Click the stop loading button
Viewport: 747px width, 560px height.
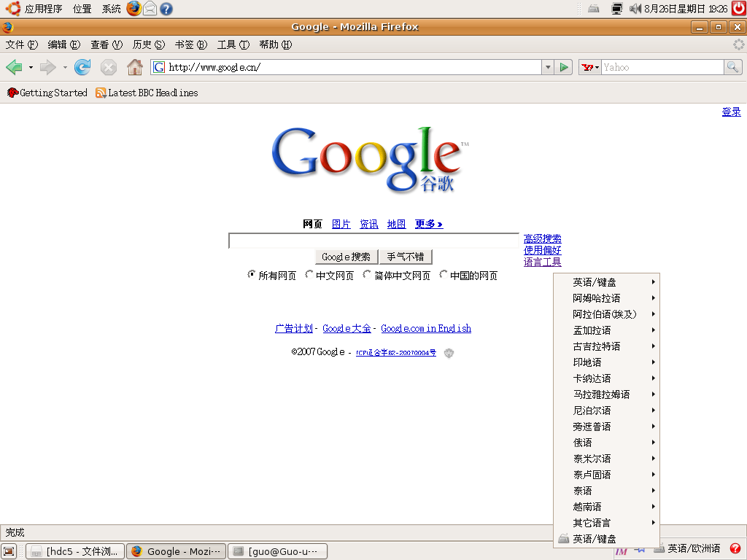[x=109, y=67]
